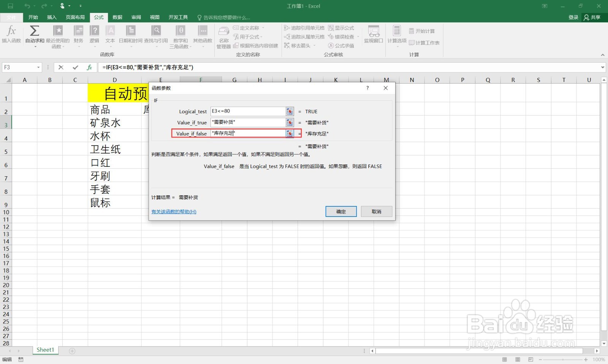Click Calculate Sheet (计算工作表)
Image resolution: width=608 pixels, height=364 pixels.
pyautogui.click(x=424, y=43)
